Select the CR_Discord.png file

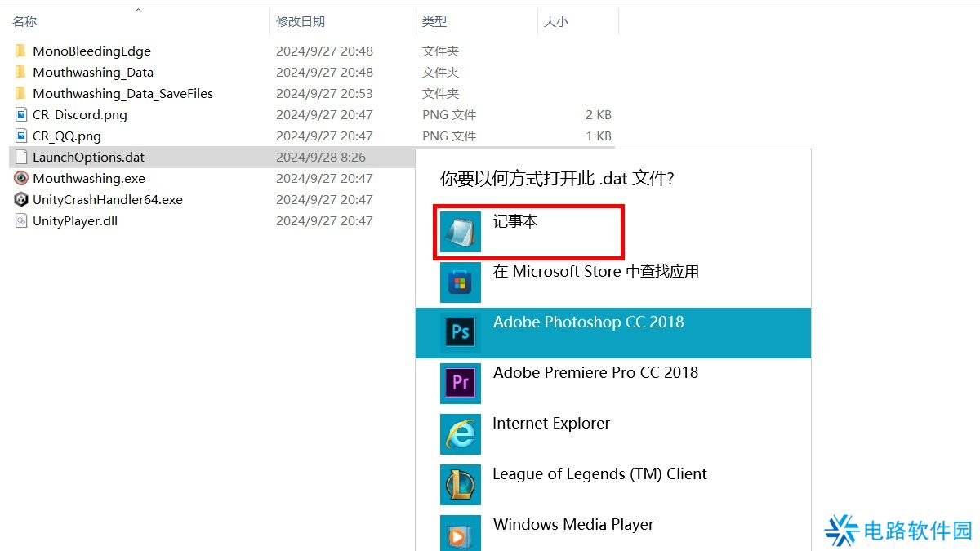click(80, 114)
